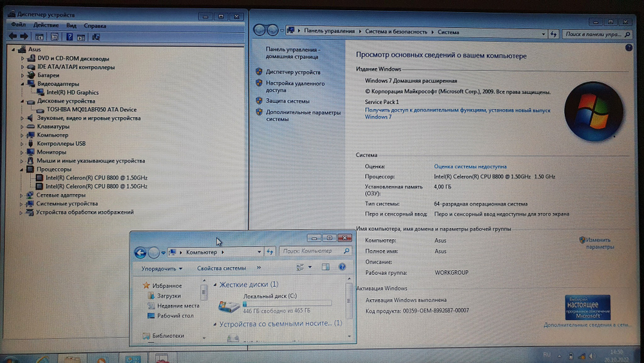Open Панель управления - домашняя страница link
Viewport: 644px width, 363px height.
click(x=292, y=53)
